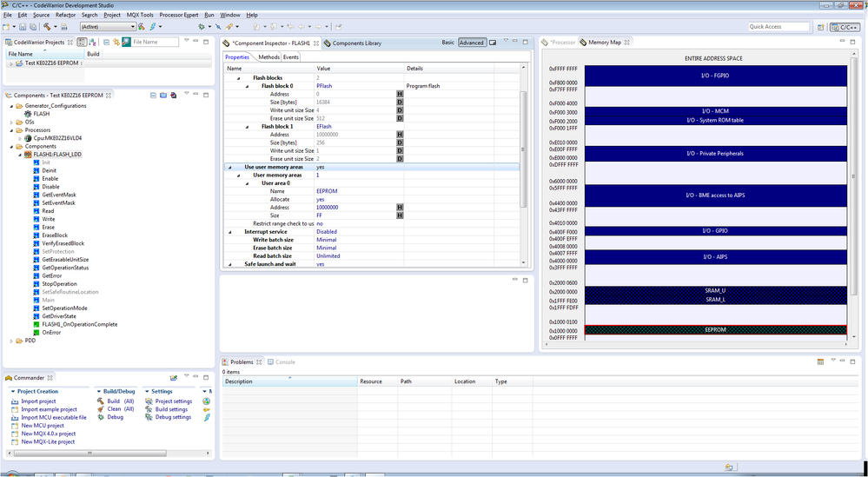Expand the PDD folder in Components tree
Image resolution: width=868 pixels, height=477 pixels.
coord(11,341)
